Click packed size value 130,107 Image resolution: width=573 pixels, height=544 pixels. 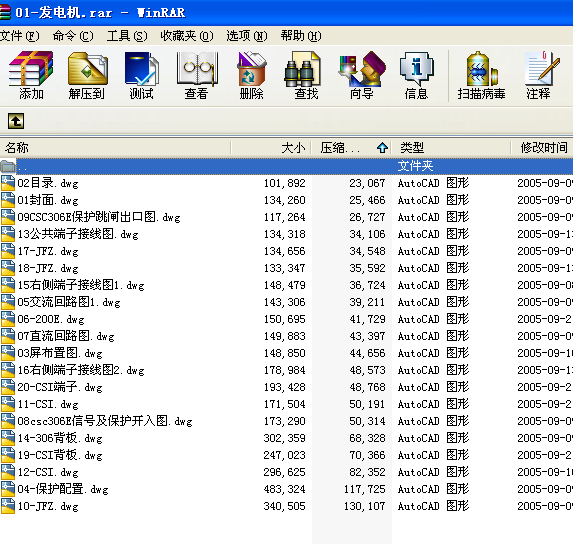[364, 506]
